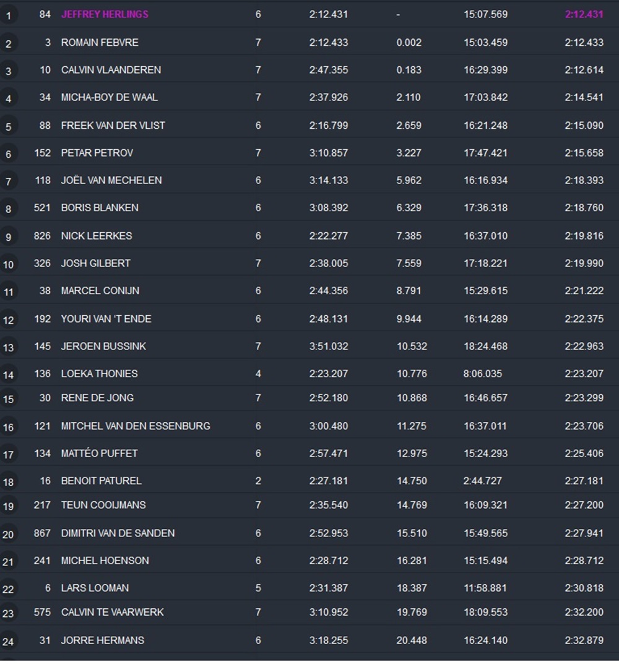Image resolution: width=619 pixels, height=672 pixels.
Task: Open Calvin Vlaanderen's rider entry
Action: (x=111, y=70)
